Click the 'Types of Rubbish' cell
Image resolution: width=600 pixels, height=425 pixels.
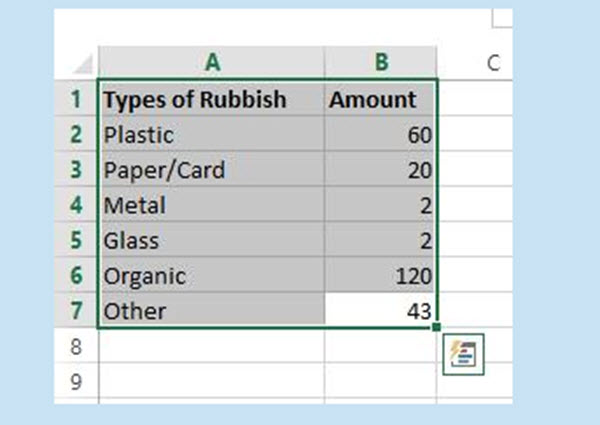point(212,100)
